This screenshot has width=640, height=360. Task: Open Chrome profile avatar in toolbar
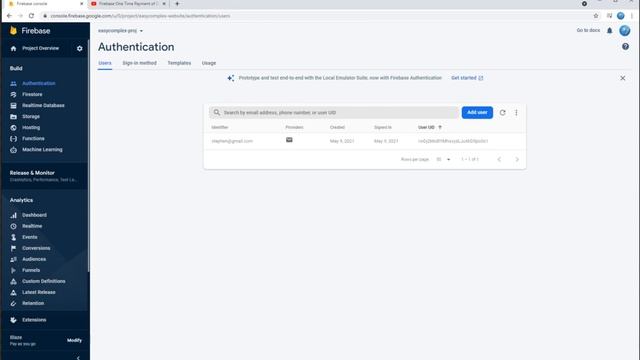click(x=620, y=16)
